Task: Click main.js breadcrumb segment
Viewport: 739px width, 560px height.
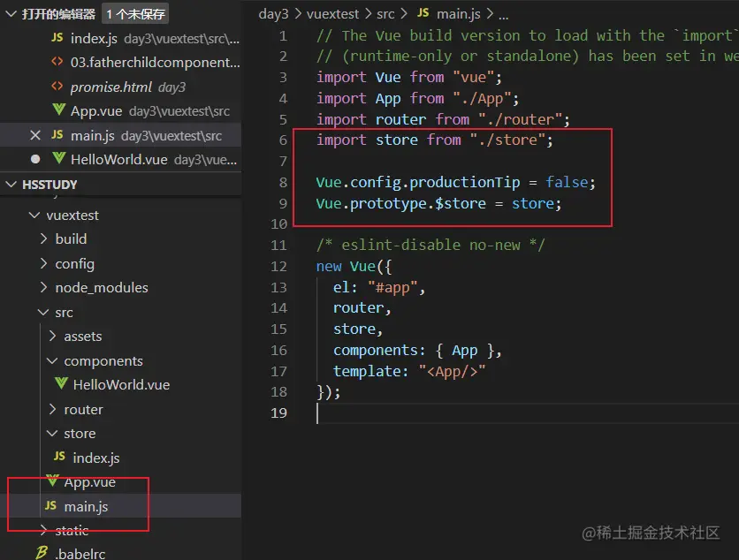Action: tap(459, 14)
